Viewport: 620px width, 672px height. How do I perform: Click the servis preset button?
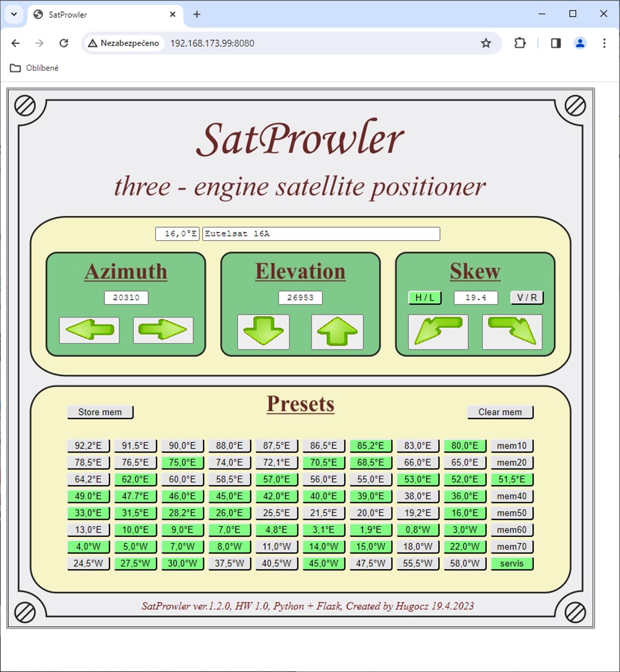click(x=512, y=564)
